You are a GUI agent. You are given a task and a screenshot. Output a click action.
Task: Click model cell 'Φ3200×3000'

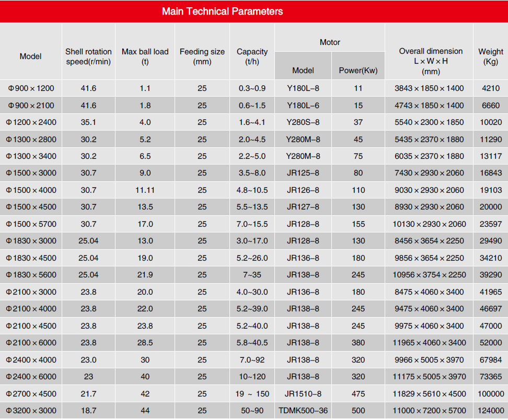click(x=31, y=410)
